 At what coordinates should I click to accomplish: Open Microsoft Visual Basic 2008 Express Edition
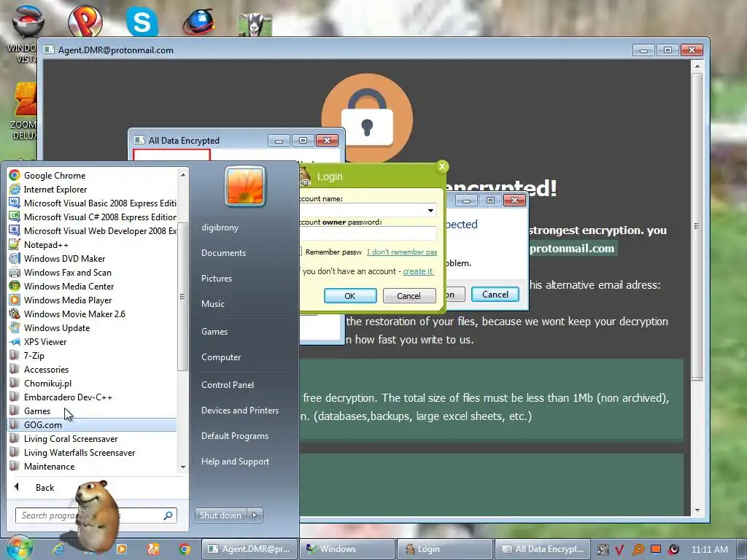(x=93, y=203)
